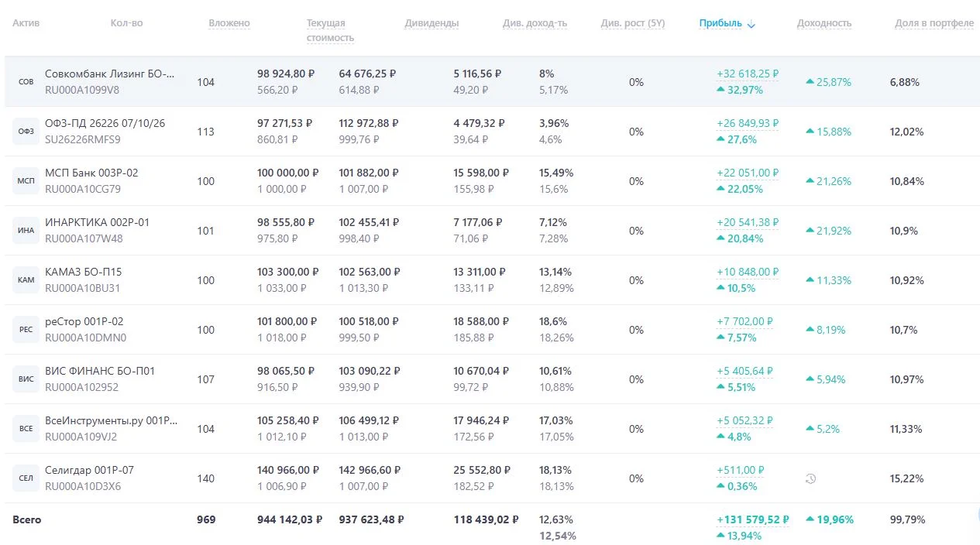Open the Селигдар 001P-07 bond
980x545 pixels.
coord(89,470)
